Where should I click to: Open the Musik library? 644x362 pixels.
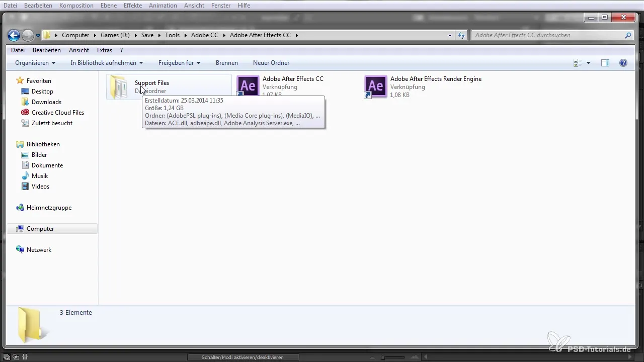click(x=40, y=176)
